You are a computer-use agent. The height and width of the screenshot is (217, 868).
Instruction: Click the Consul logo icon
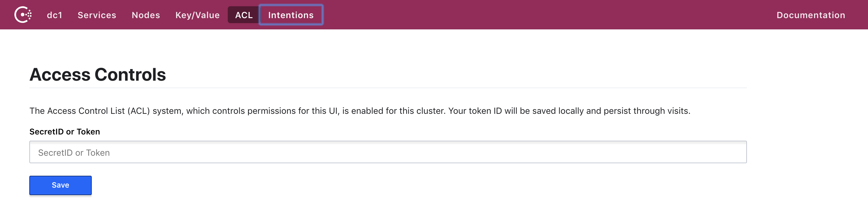click(23, 15)
